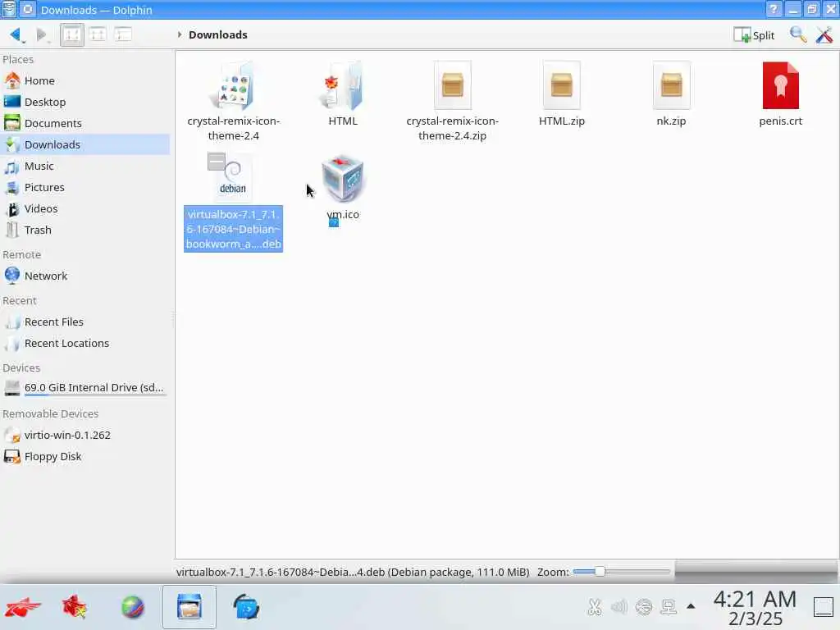Switch to Icons view mode
The width and height of the screenshot is (840, 630).
72,34
